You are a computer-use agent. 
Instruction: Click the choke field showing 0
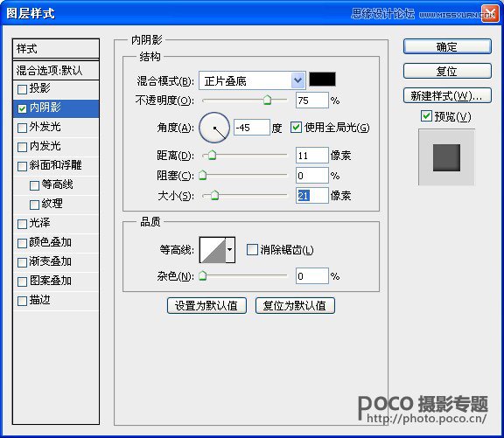click(311, 176)
